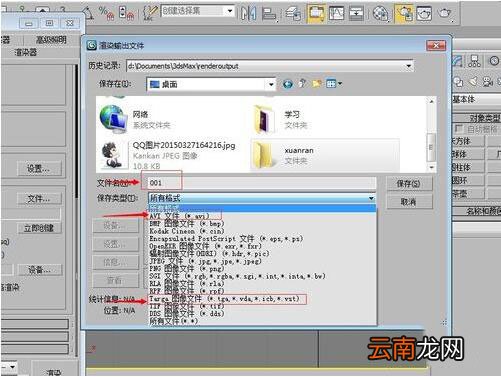
Task: Open the 保存在 location dropdown
Action: [271, 84]
